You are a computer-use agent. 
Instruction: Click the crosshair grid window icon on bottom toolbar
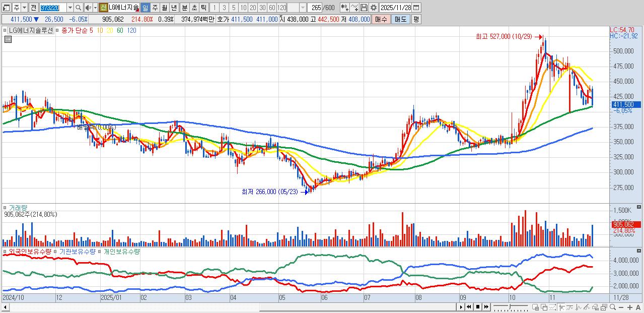pos(535,307)
